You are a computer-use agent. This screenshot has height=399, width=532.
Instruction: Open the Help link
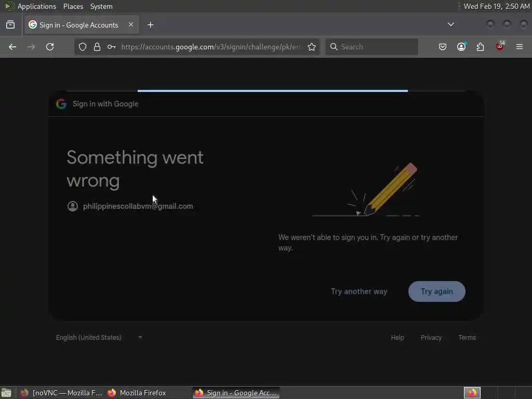point(397,338)
